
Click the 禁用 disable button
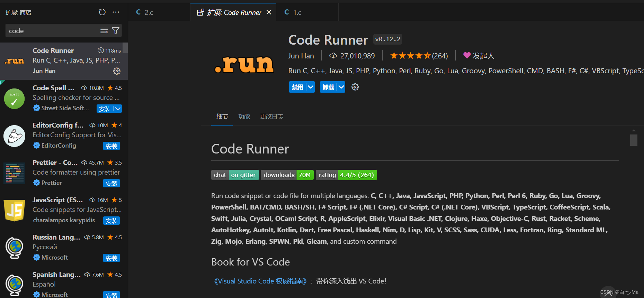coord(298,87)
